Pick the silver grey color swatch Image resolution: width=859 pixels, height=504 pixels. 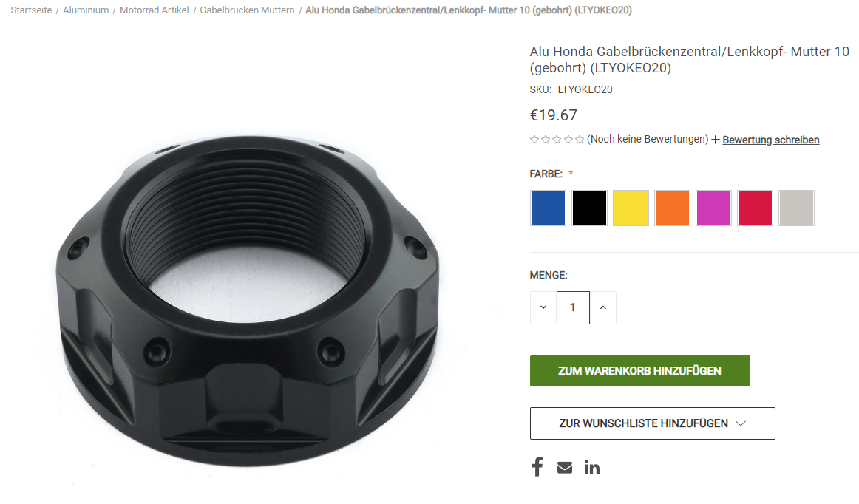[x=797, y=208]
